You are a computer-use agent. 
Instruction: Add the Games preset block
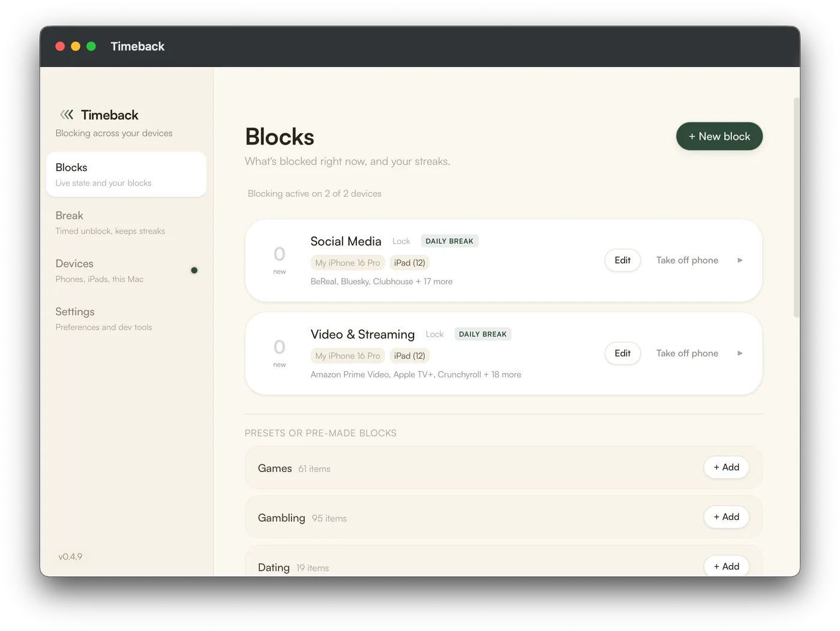(726, 467)
